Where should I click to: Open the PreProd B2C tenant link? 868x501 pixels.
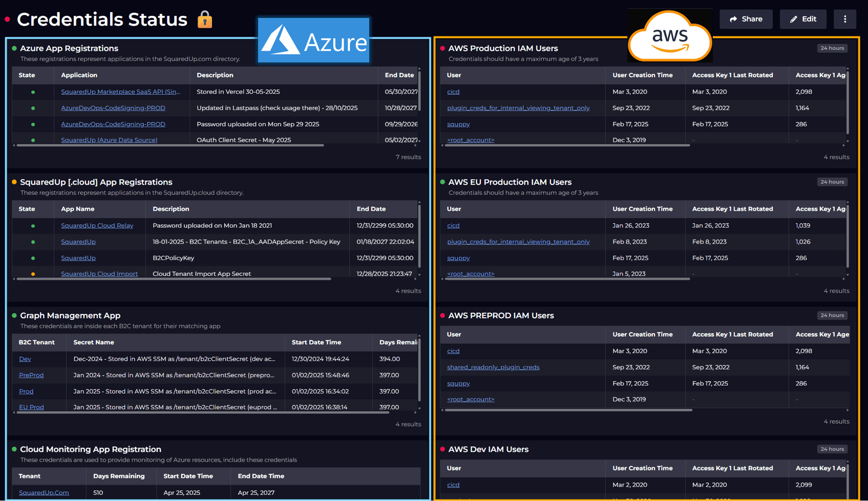[31, 375]
